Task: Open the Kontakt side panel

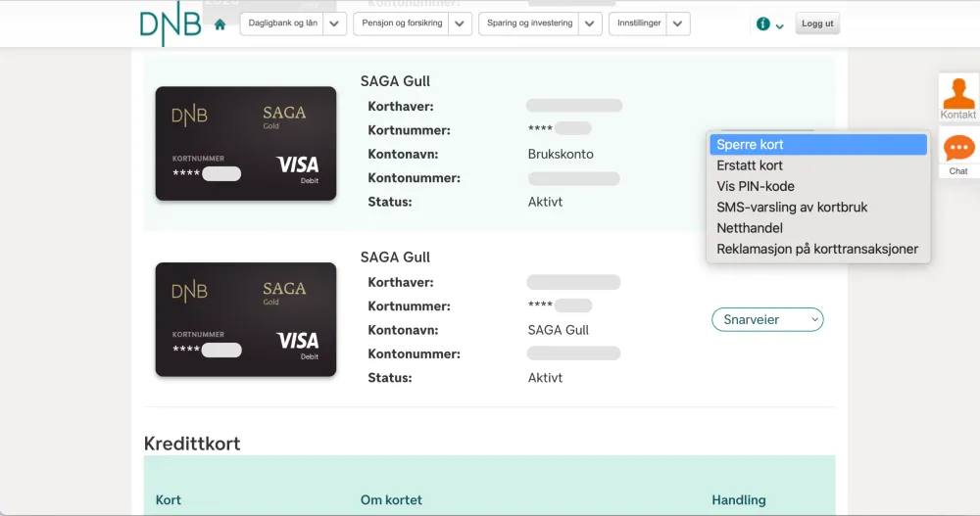Action: point(958,97)
